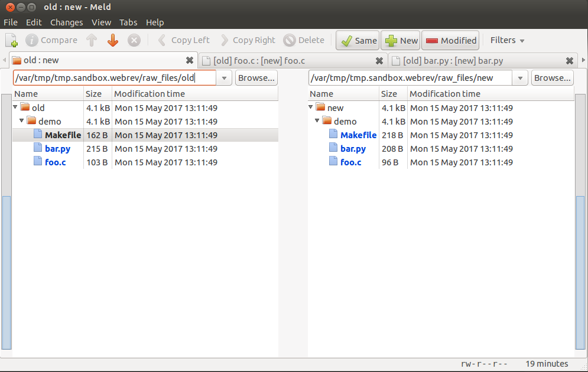Toggle the Modified files filter

[x=450, y=41]
